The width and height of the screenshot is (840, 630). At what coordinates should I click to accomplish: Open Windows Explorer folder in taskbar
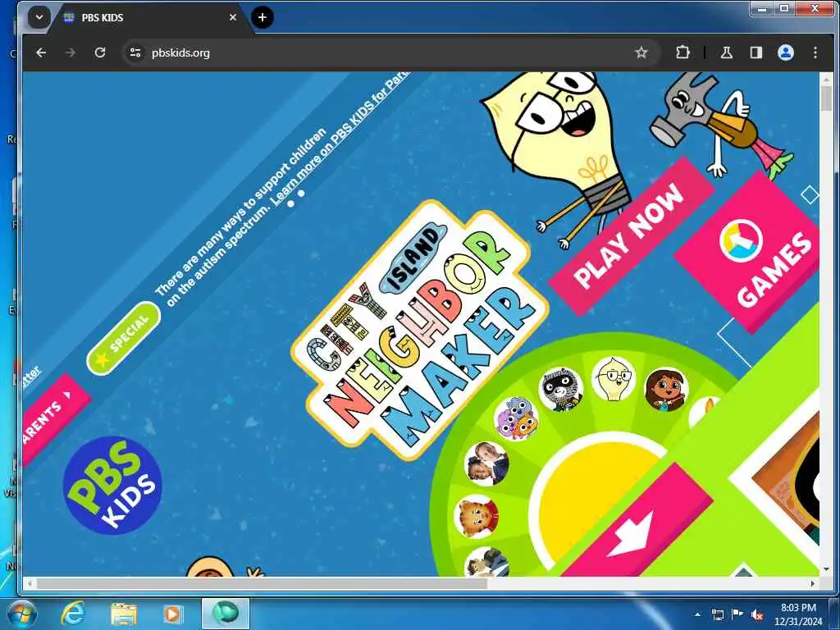click(x=123, y=614)
